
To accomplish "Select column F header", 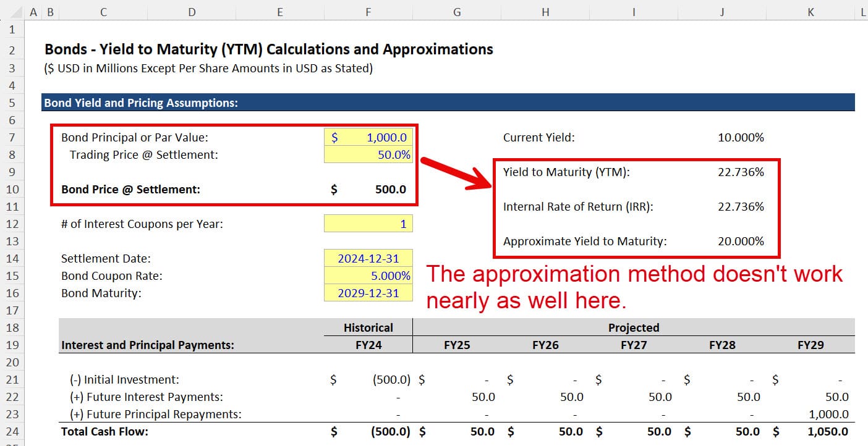I will click(x=368, y=11).
